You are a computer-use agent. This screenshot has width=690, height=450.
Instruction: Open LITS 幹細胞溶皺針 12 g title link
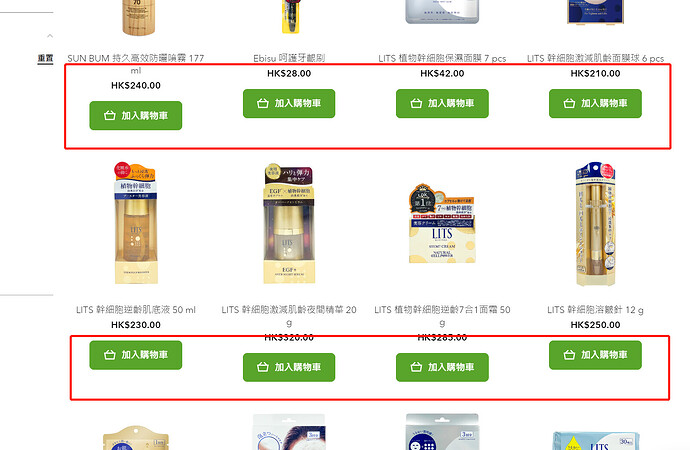[x=595, y=310]
